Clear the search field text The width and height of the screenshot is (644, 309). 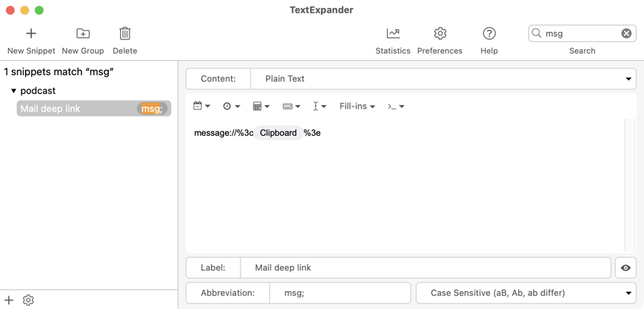(x=626, y=34)
